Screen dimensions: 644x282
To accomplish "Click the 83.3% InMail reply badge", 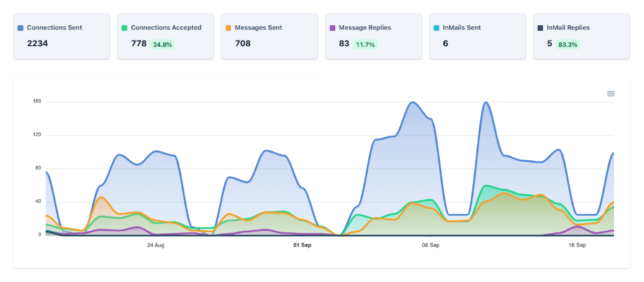I will click(568, 45).
